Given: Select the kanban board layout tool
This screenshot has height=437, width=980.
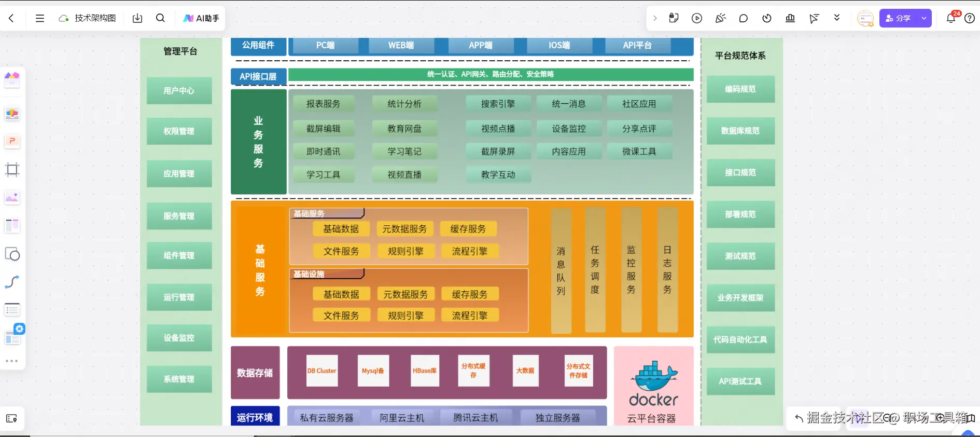Looking at the screenshot, I should coord(12,225).
